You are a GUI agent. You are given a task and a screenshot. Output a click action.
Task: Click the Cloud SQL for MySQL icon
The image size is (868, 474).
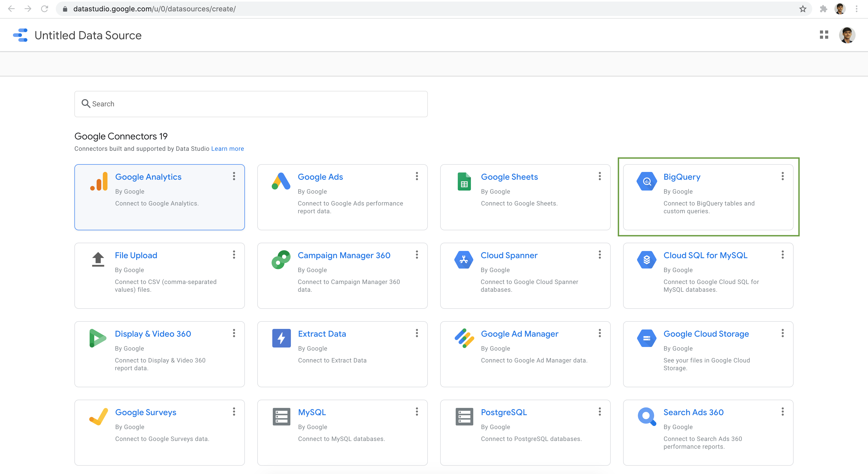[647, 259]
